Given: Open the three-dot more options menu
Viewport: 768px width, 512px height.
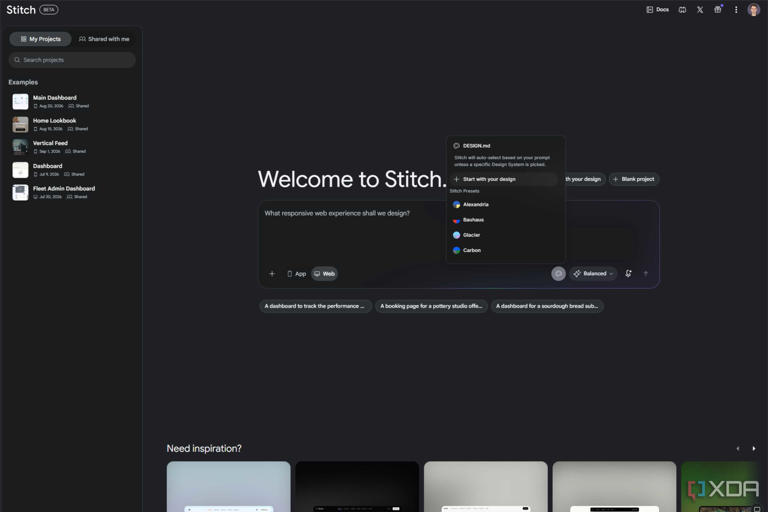Looking at the screenshot, I should tap(736, 10).
